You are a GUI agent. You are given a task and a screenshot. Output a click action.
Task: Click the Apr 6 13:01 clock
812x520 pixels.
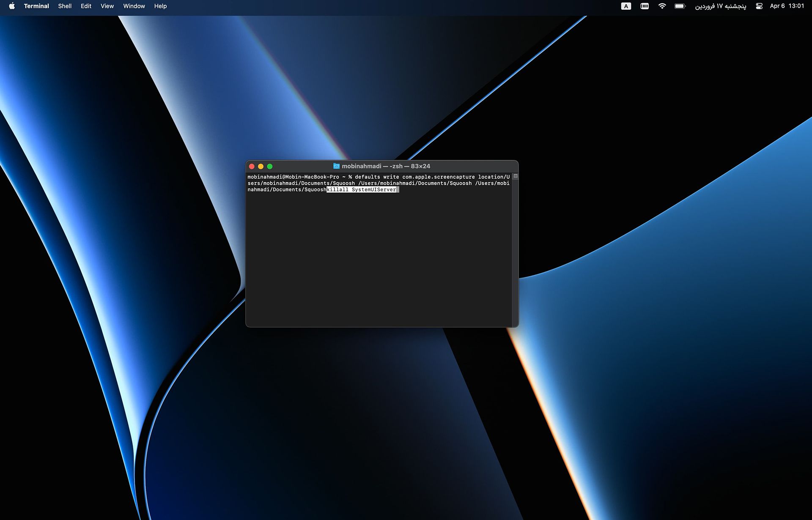click(x=787, y=6)
